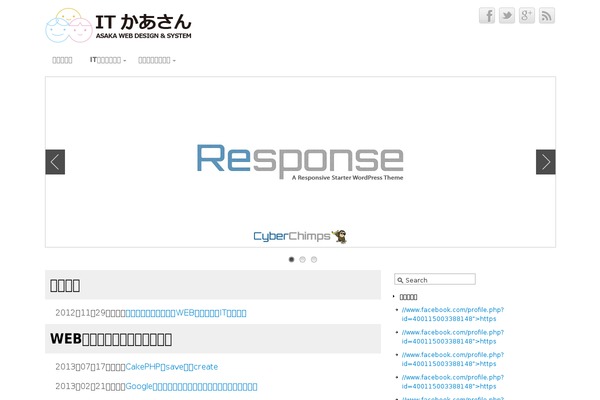Viewport: 600px width, 400px height.
Task: Open the first navigation menu item
Action: point(62,60)
